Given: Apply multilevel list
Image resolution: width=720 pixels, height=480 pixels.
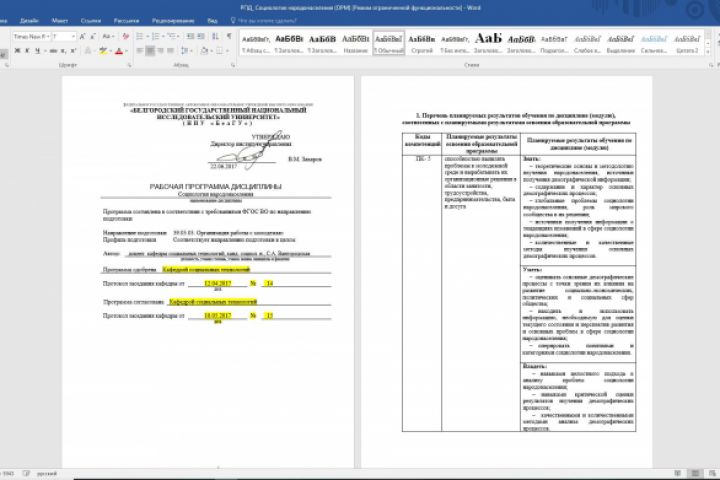Looking at the screenshot, I should (x=171, y=36).
